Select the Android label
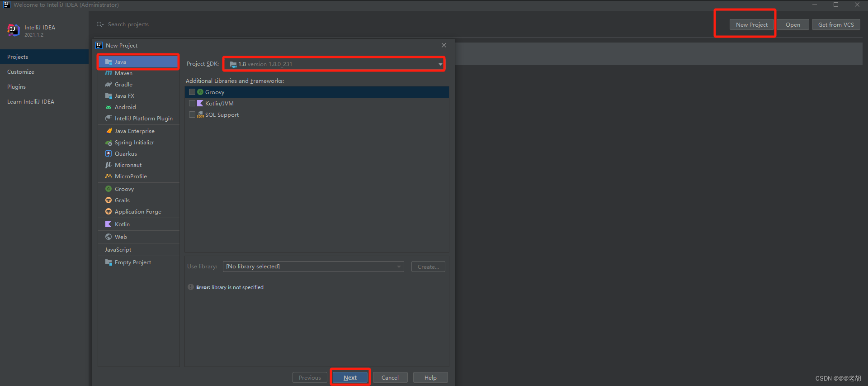868x386 pixels. pos(125,107)
